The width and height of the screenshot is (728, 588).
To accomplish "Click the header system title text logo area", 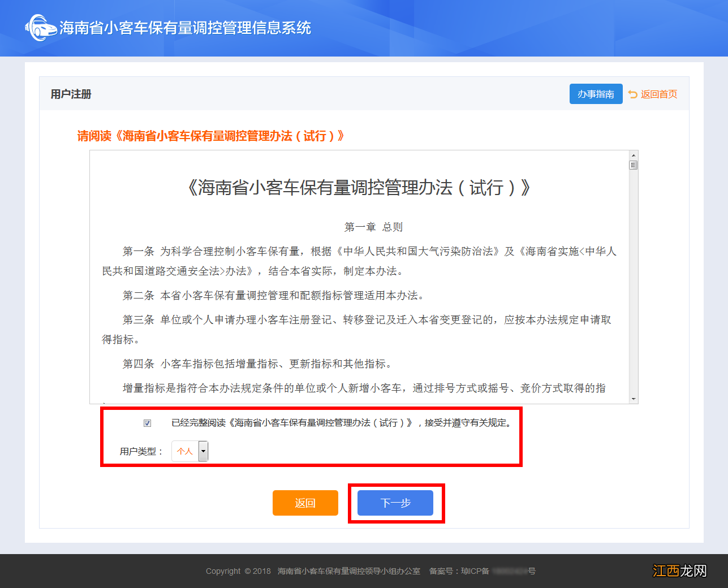I will (x=183, y=28).
